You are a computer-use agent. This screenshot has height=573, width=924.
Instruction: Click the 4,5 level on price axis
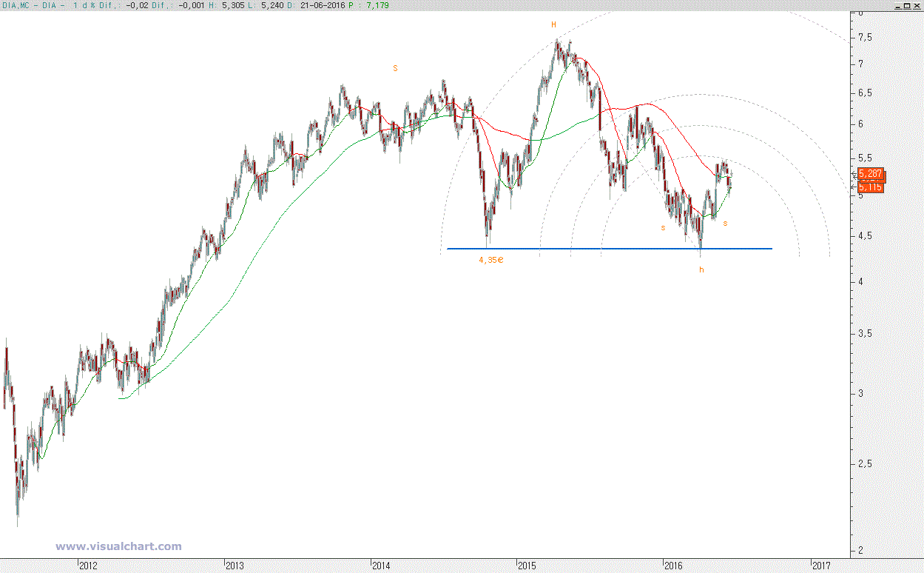865,236
